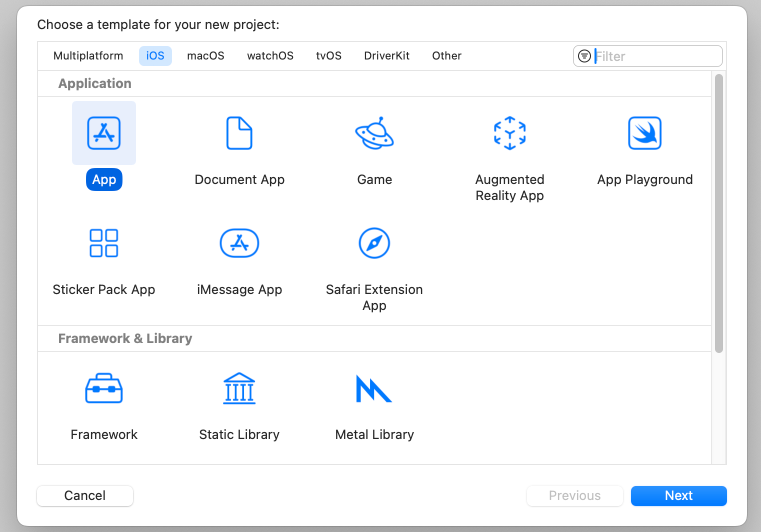Select the App template icon

click(104, 133)
